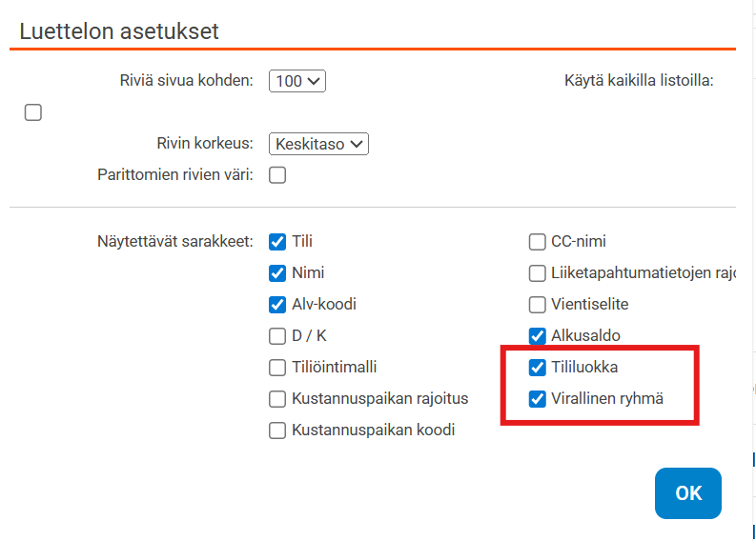Uncheck Virallinen ryhmä checkbox
The image size is (756, 541).
537,399
